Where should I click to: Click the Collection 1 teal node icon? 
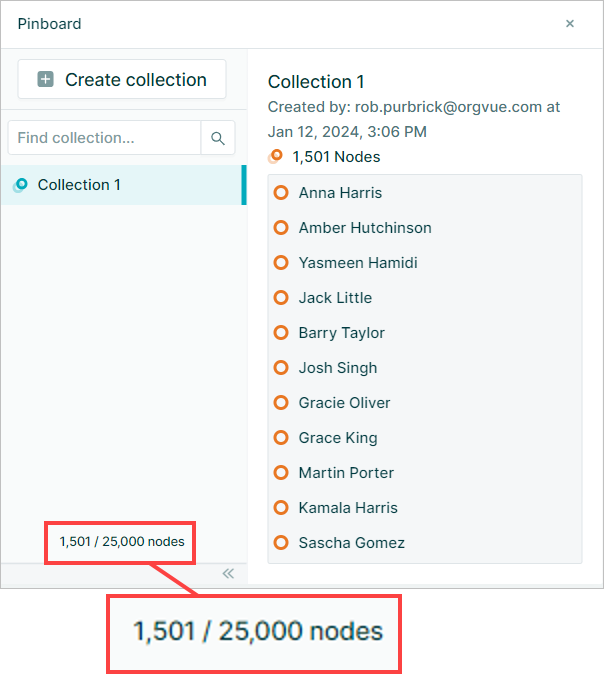pyautogui.click(x=20, y=185)
